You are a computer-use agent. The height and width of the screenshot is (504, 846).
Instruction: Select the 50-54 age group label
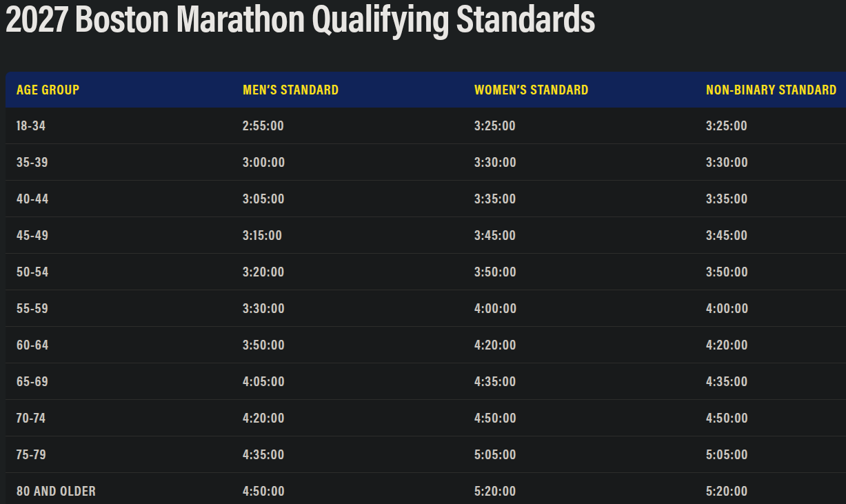coord(32,272)
